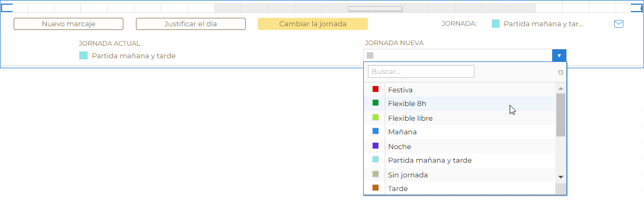Click the Nuevo marcaje button
Image resolution: width=644 pixels, height=201 pixels.
pos(68,24)
